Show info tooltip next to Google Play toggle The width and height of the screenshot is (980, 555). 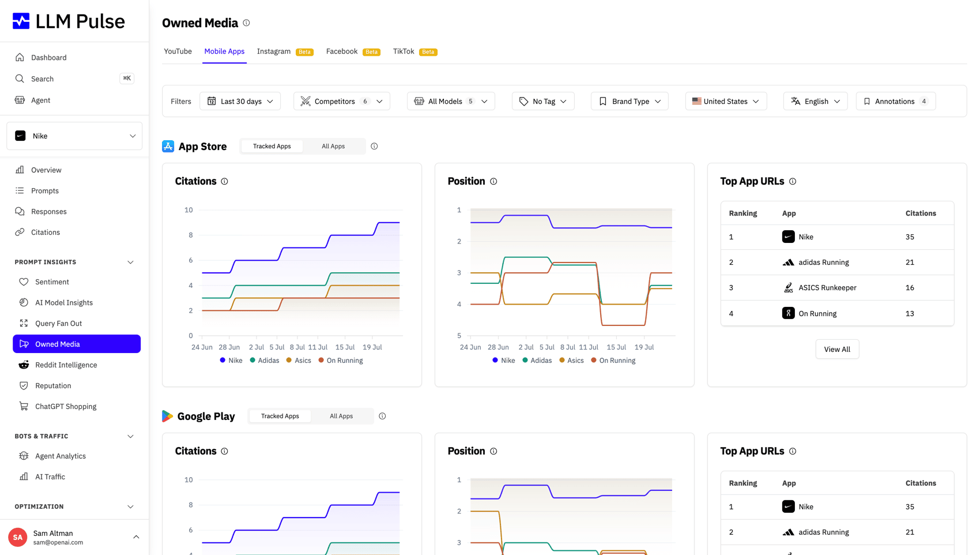[x=382, y=416]
